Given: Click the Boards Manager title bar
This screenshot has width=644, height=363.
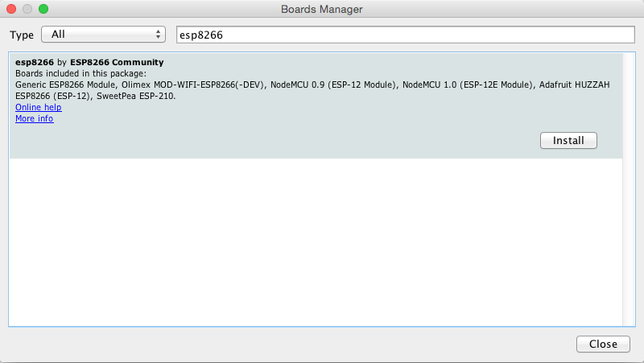Looking at the screenshot, I should pos(322,9).
